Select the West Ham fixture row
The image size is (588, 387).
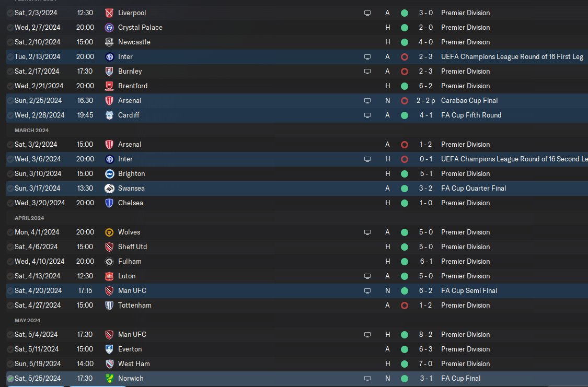point(297,364)
